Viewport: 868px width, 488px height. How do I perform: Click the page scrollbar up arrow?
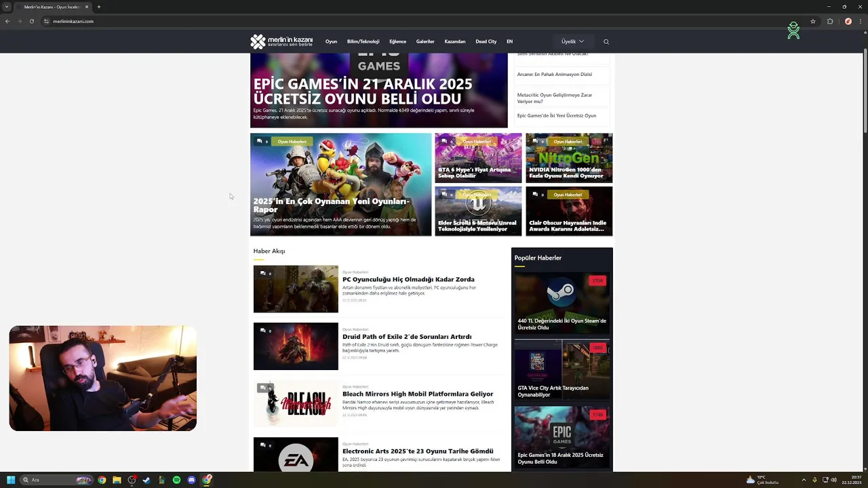pyautogui.click(x=865, y=33)
